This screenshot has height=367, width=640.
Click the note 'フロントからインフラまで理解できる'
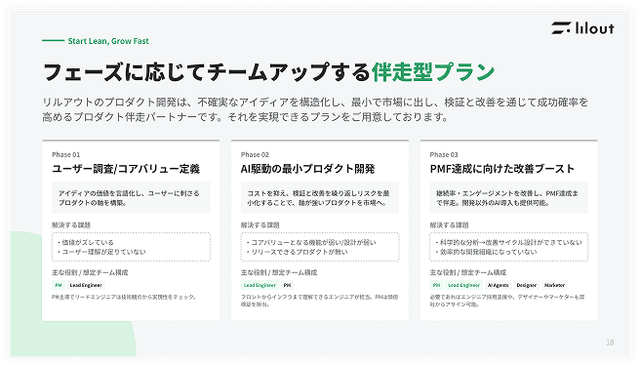[x=319, y=300]
